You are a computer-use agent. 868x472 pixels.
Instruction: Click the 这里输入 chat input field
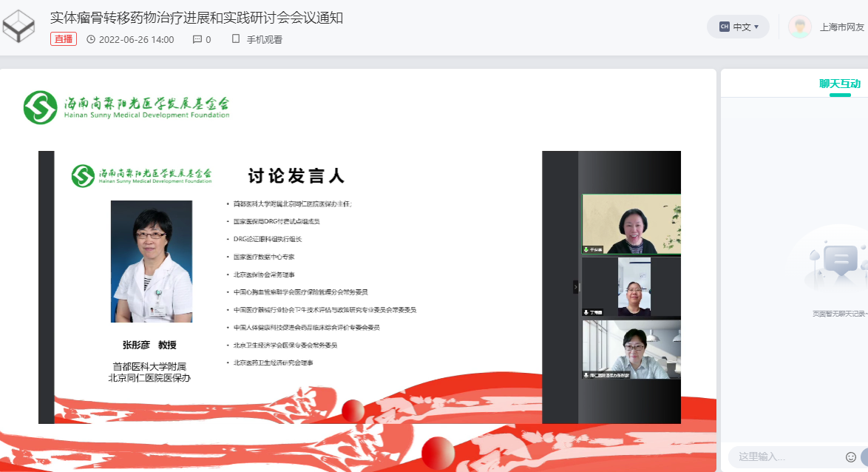[784, 457]
